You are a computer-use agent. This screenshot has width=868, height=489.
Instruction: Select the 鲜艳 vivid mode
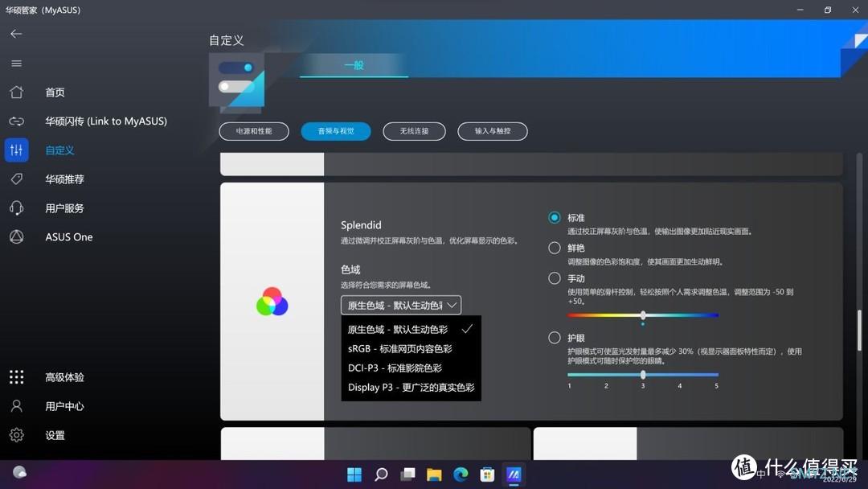[x=554, y=248]
